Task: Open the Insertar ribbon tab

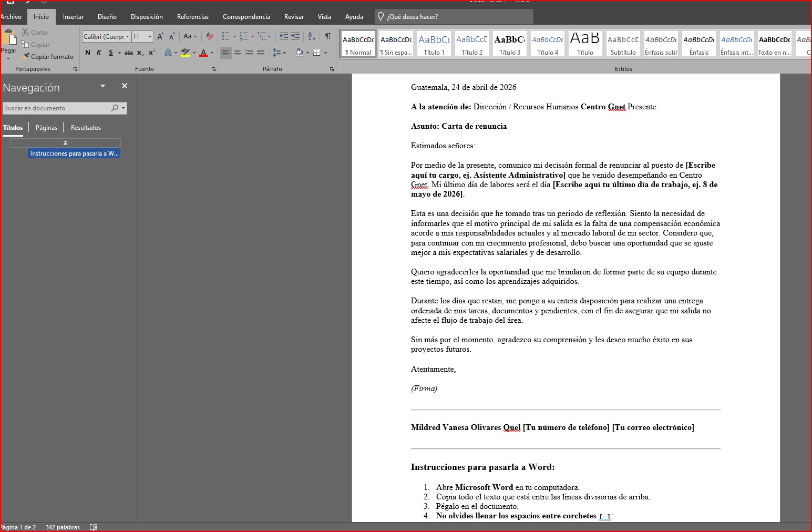Action: pos(73,17)
